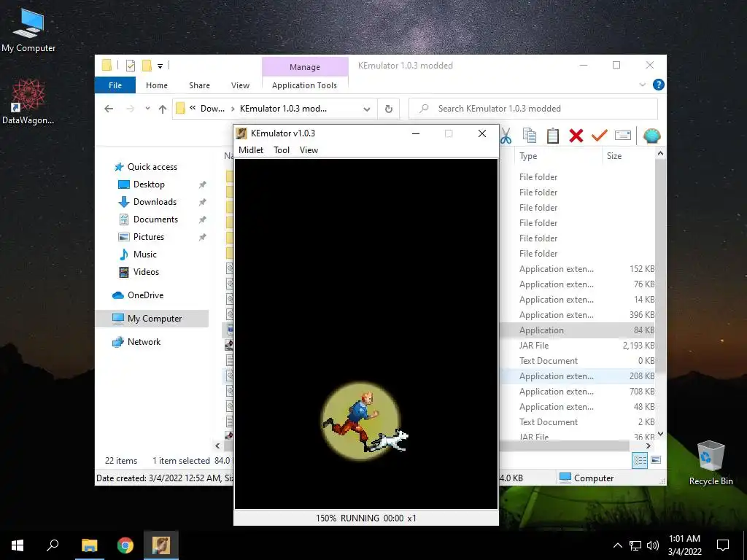Image resolution: width=747 pixels, height=560 pixels.
Task: Open the File tab in Explorer
Action: (x=115, y=85)
